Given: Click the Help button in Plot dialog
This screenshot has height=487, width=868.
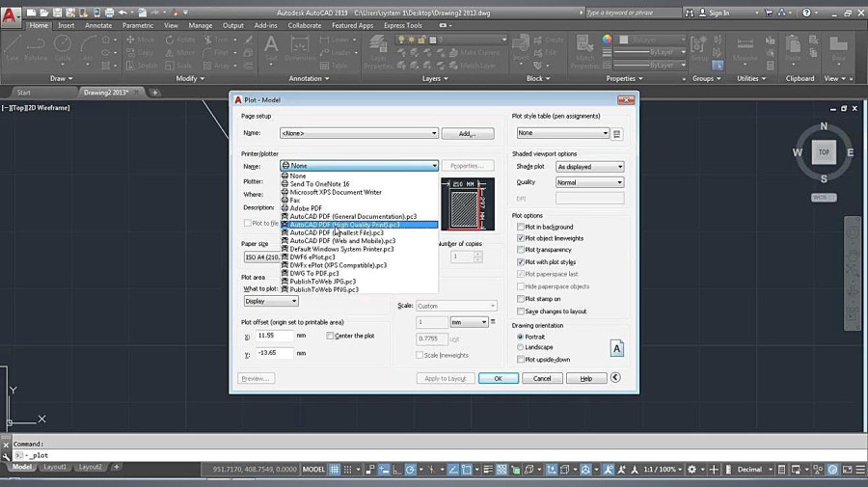Looking at the screenshot, I should click(x=586, y=379).
